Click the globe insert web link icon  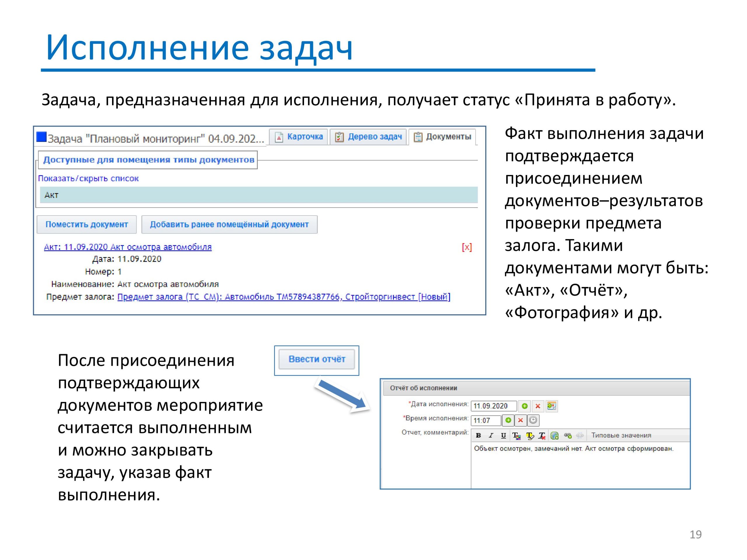[554, 436]
